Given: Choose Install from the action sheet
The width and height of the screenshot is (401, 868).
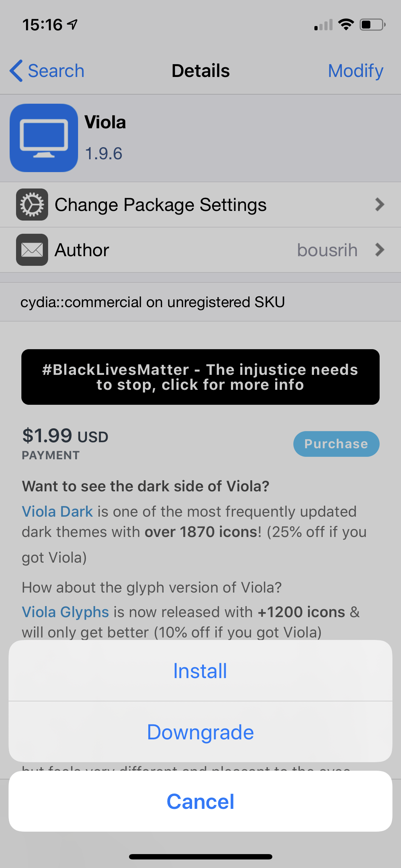Looking at the screenshot, I should (200, 671).
